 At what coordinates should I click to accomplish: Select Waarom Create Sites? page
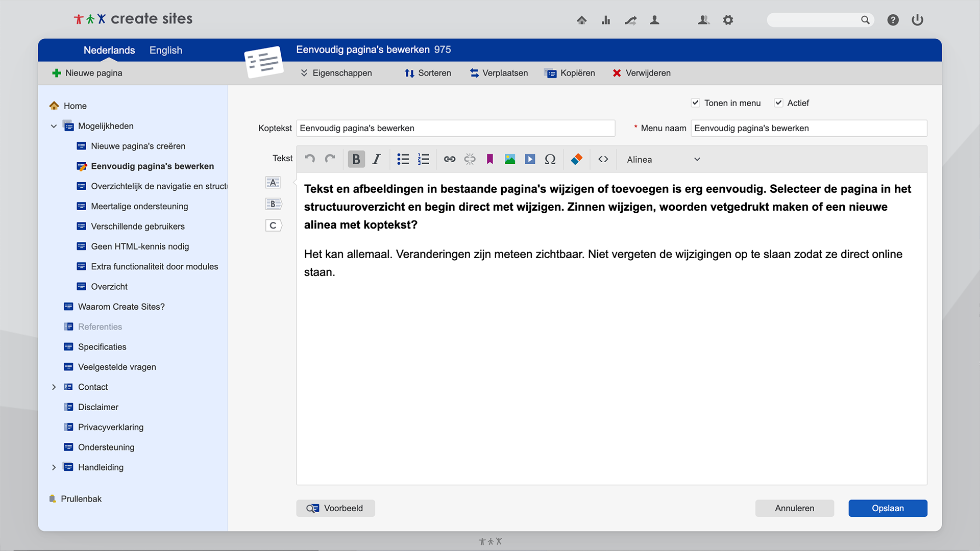point(114,307)
